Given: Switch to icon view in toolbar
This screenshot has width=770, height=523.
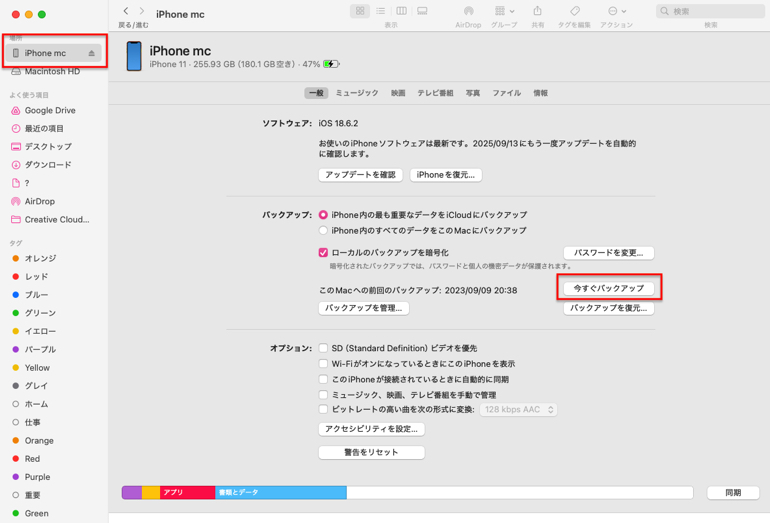Looking at the screenshot, I should click(x=360, y=11).
